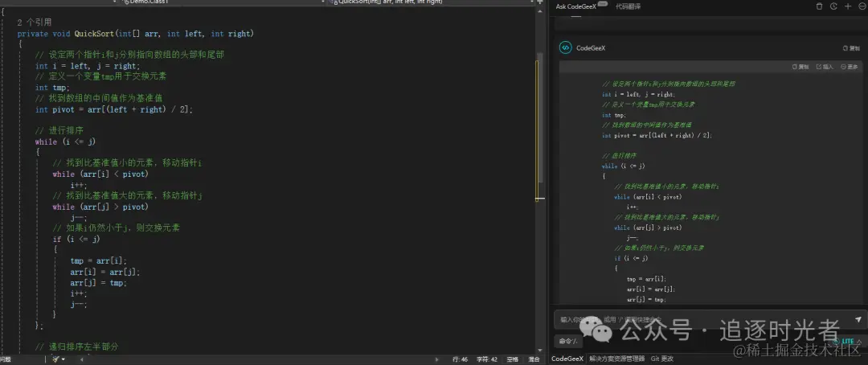
Task: Click the code cleanup brush icon in editor status bar
Action: [x=55, y=359]
